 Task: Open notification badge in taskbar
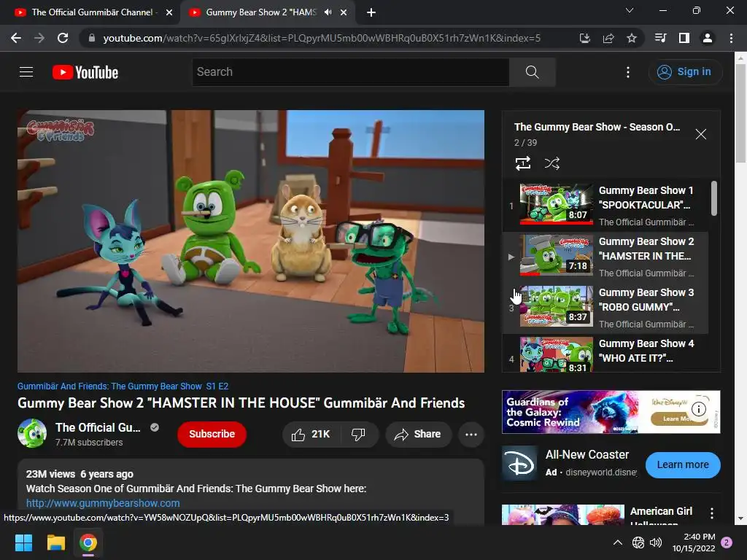[x=727, y=542]
